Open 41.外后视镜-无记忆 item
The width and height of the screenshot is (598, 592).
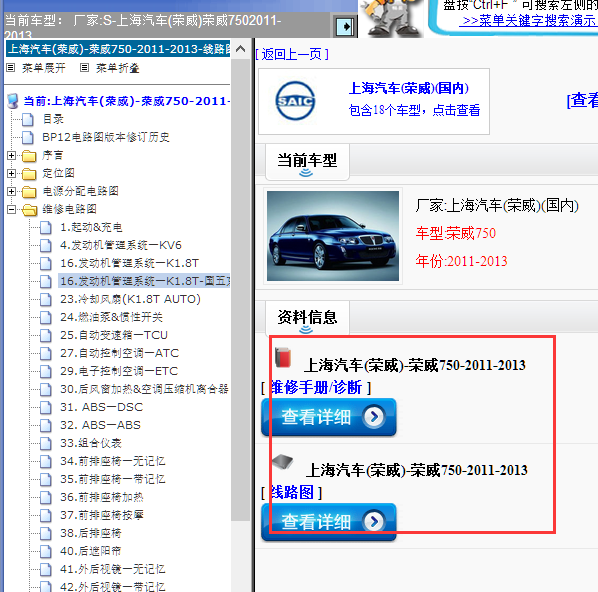(x=113, y=569)
